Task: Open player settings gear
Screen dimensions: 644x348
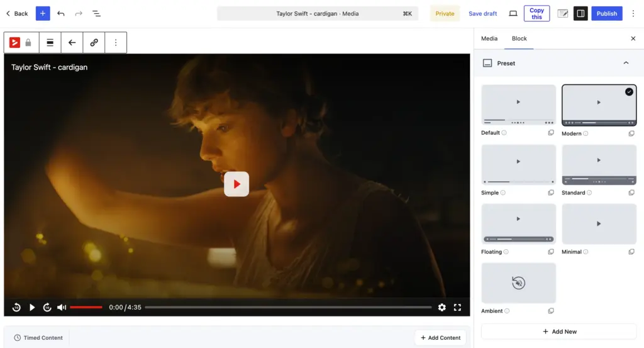Action: click(x=442, y=307)
